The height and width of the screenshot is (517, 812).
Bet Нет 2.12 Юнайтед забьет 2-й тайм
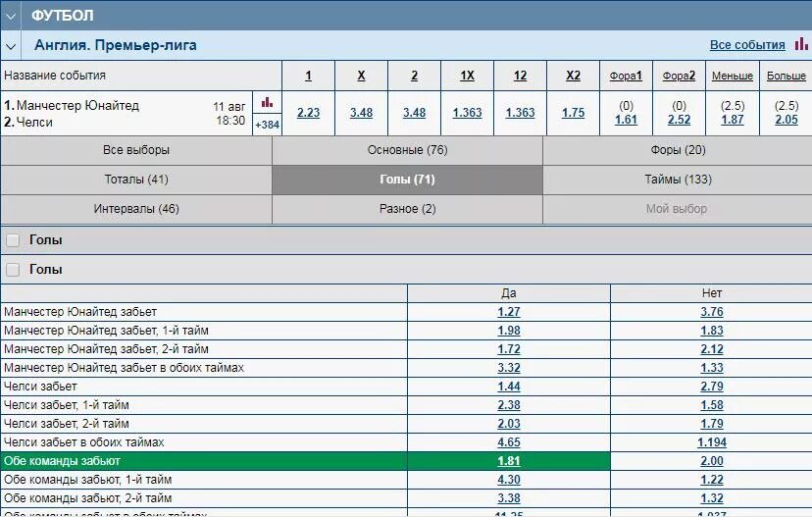pos(712,349)
